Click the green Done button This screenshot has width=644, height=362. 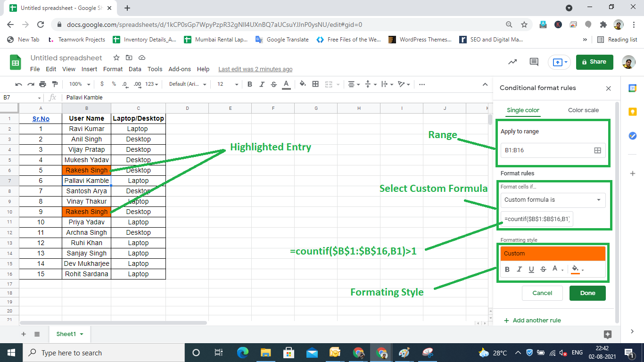587,293
